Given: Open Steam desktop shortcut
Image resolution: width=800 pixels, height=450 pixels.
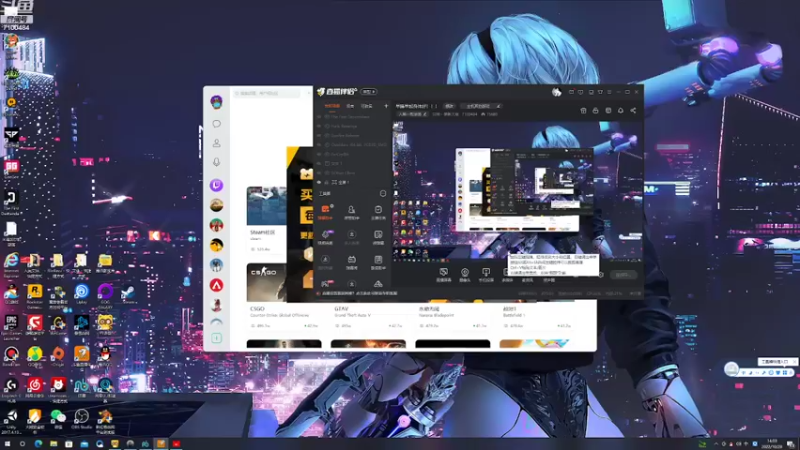Looking at the screenshot, I should 128,294.
